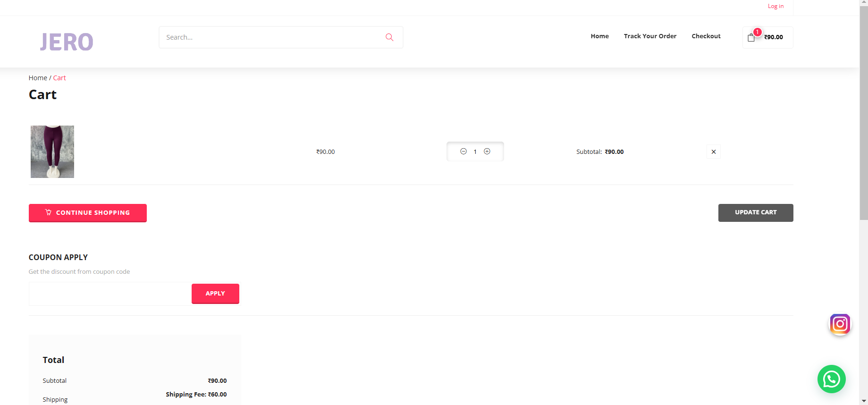Click the search magnifier icon
Viewport: 868px width, 405px height.
coord(389,37)
